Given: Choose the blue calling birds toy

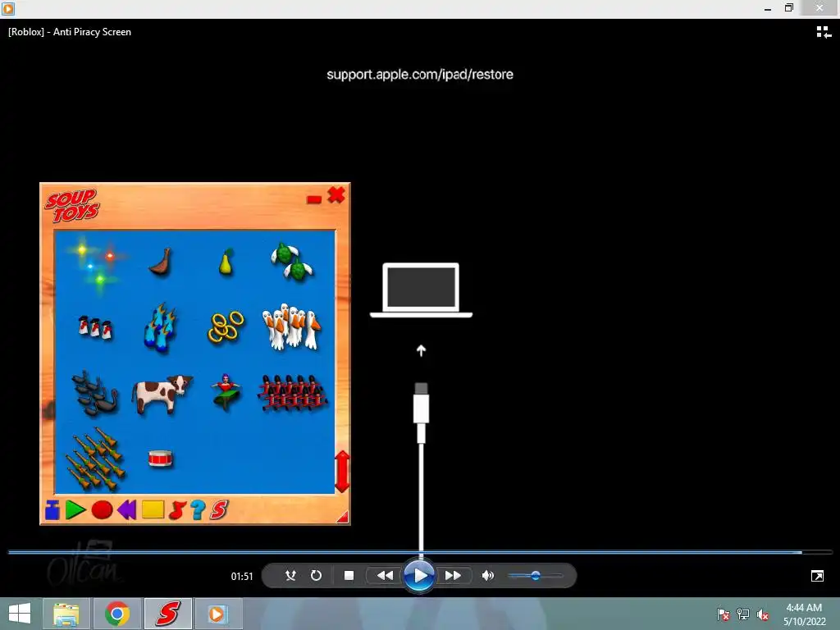Looking at the screenshot, I should click(160, 327).
